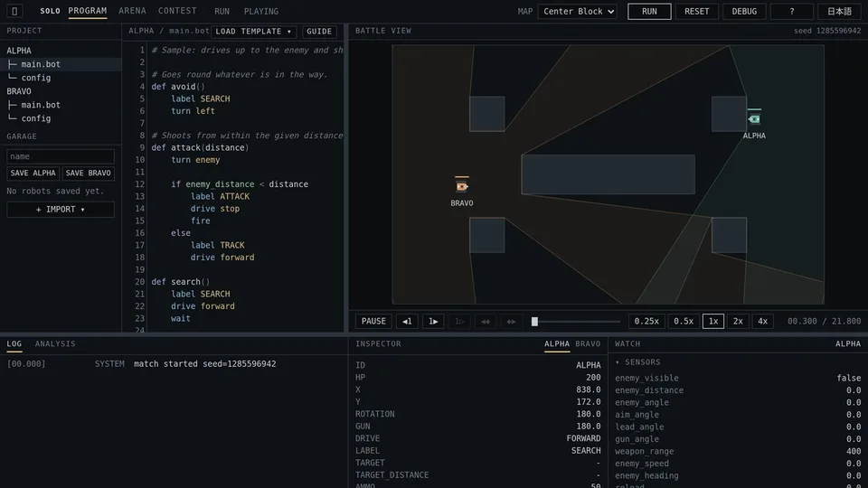Switch to SOLO mode
This screenshot has height=488, width=868.
[x=50, y=11]
